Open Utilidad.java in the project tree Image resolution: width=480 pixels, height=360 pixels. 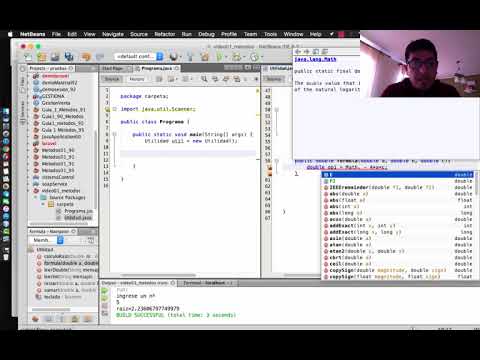[78, 218]
